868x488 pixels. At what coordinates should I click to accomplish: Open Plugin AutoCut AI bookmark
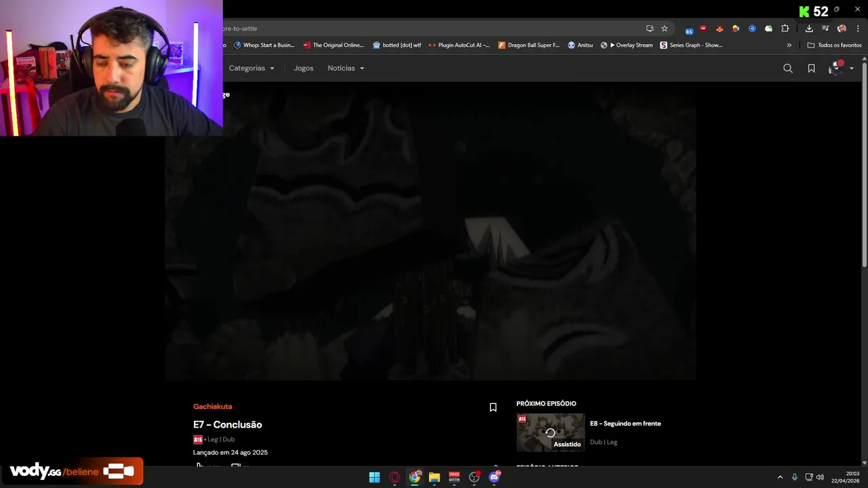pos(459,45)
